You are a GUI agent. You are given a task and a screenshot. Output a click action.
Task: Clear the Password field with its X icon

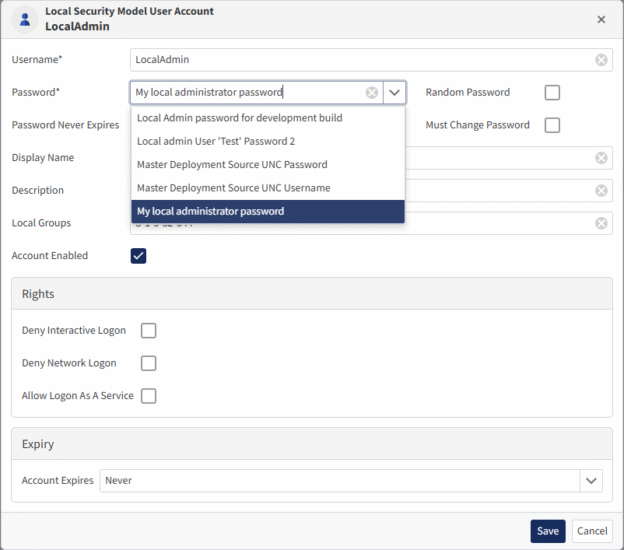[x=372, y=92]
